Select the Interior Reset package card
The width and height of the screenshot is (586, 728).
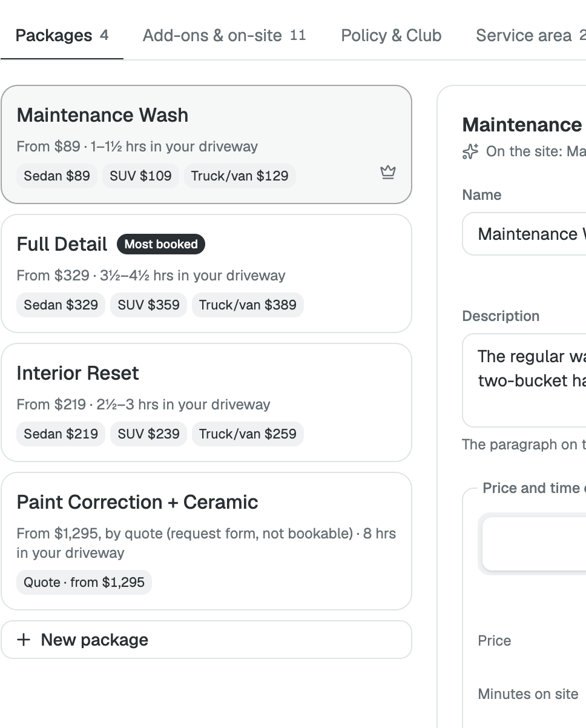(206, 403)
